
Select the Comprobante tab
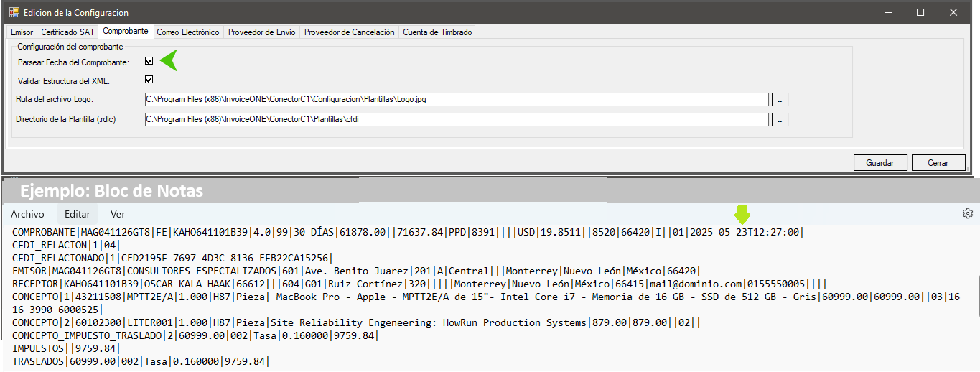tap(125, 32)
